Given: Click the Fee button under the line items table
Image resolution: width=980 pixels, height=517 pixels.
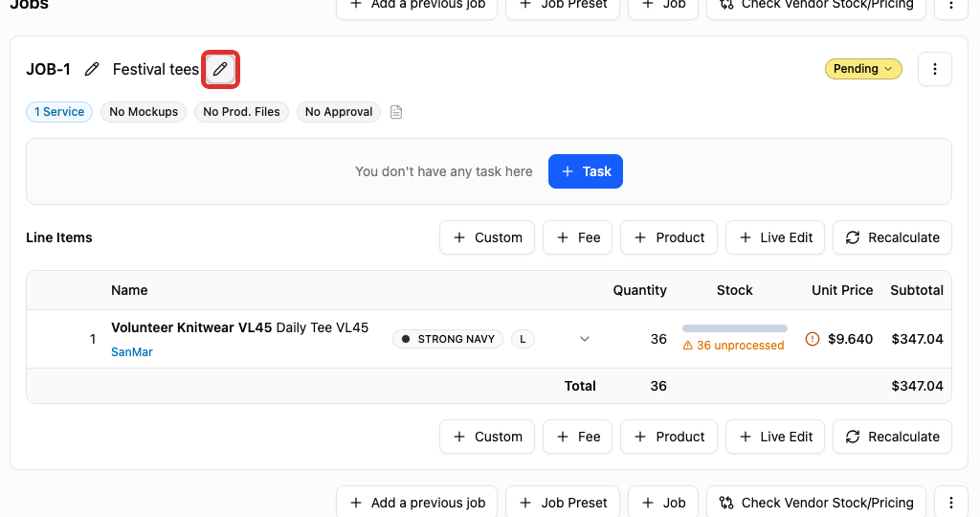Looking at the screenshot, I should (577, 437).
